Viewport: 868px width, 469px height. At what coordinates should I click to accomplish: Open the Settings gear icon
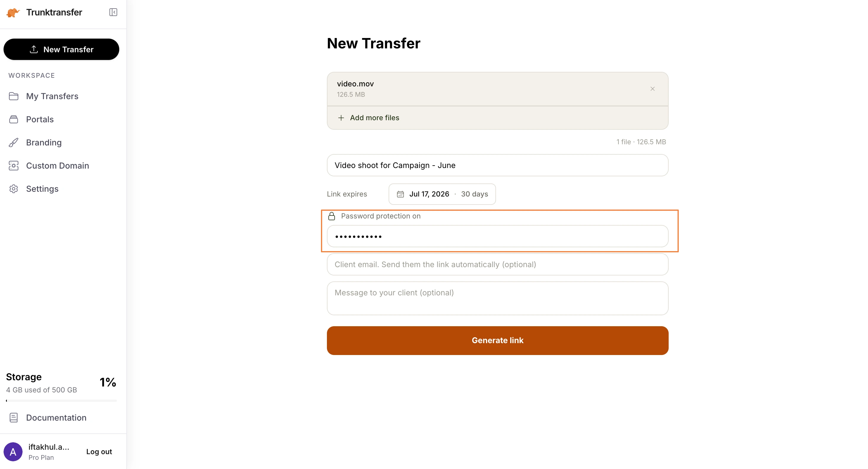13,189
